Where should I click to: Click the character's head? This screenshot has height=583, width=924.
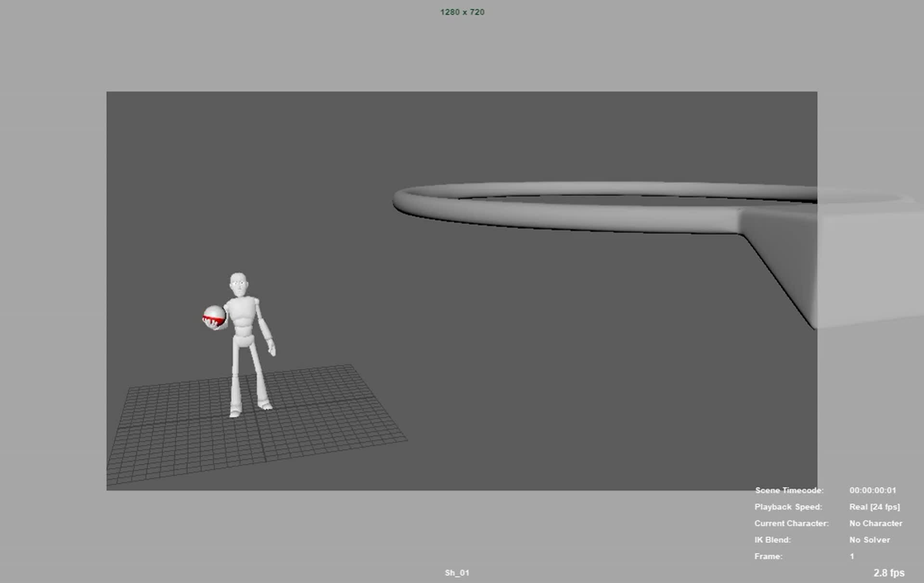click(x=238, y=281)
